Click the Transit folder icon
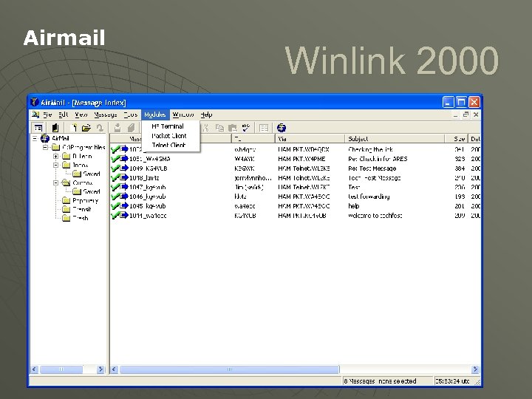This screenshot has width=532, height=399. pos(66,209)
